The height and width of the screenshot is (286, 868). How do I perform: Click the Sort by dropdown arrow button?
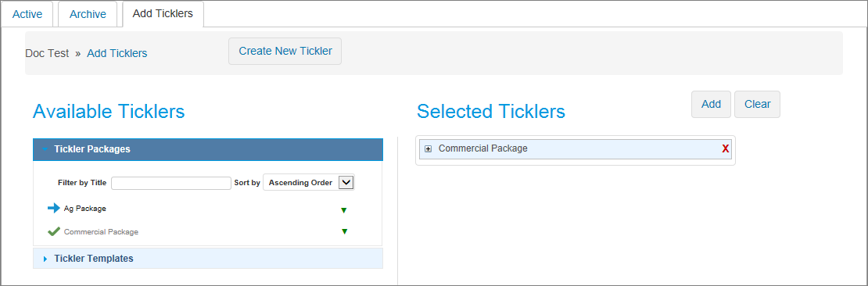[x=346, y=183]
